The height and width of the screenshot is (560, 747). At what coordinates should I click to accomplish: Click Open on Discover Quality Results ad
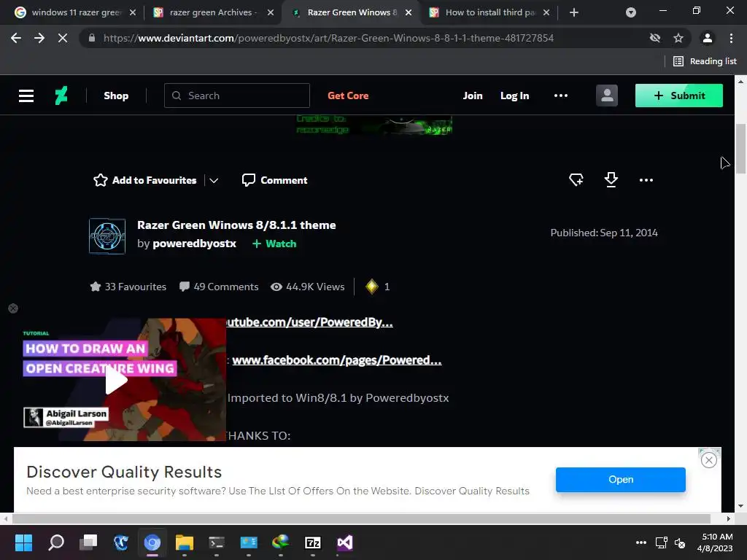(621, 480)
